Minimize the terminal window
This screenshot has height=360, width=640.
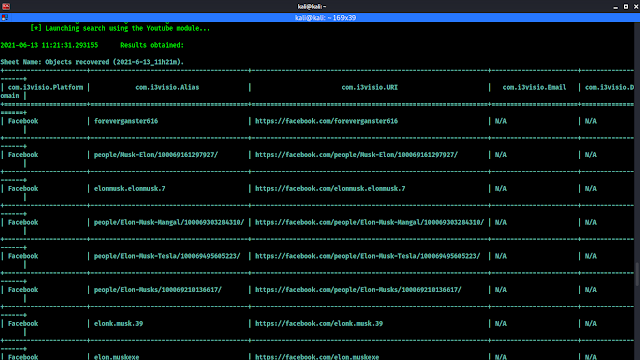coord(616,7)
